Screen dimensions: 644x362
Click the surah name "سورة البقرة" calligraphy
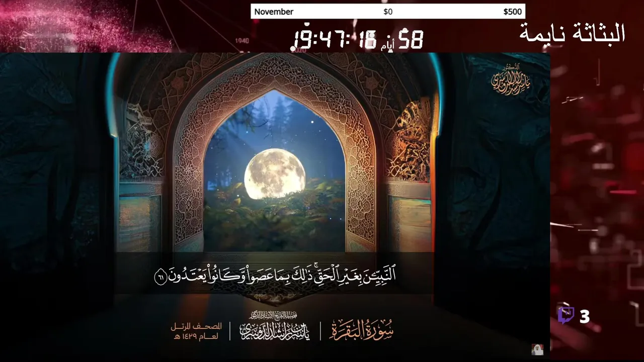click(x=361, y=330)
